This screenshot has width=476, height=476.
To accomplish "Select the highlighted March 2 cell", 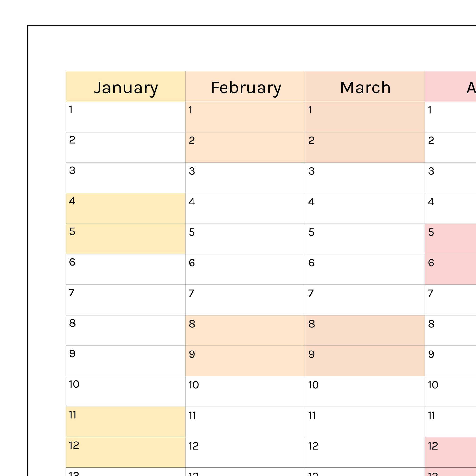I will pos(365,147).
